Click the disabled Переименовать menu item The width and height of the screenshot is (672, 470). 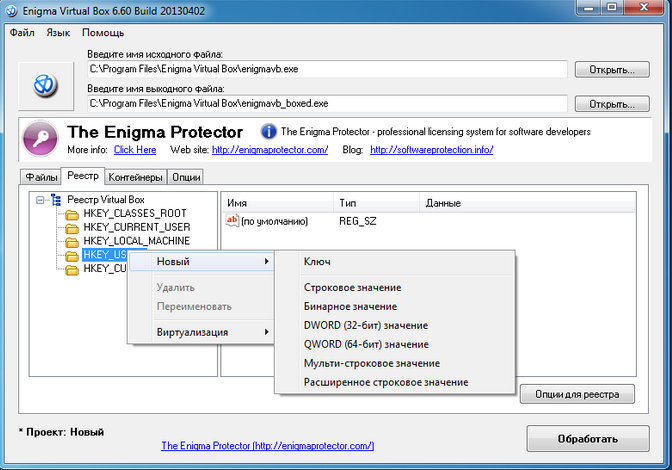point(201,306)
